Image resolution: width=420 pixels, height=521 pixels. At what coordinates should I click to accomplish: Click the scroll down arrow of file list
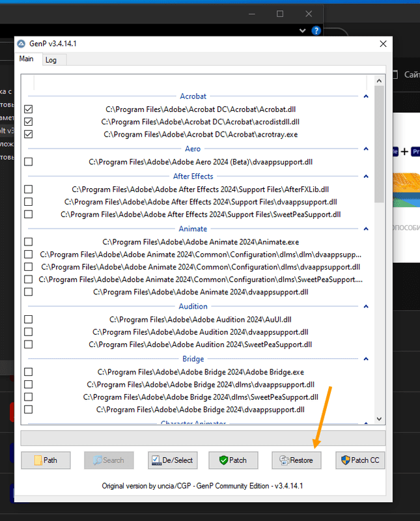379,419
